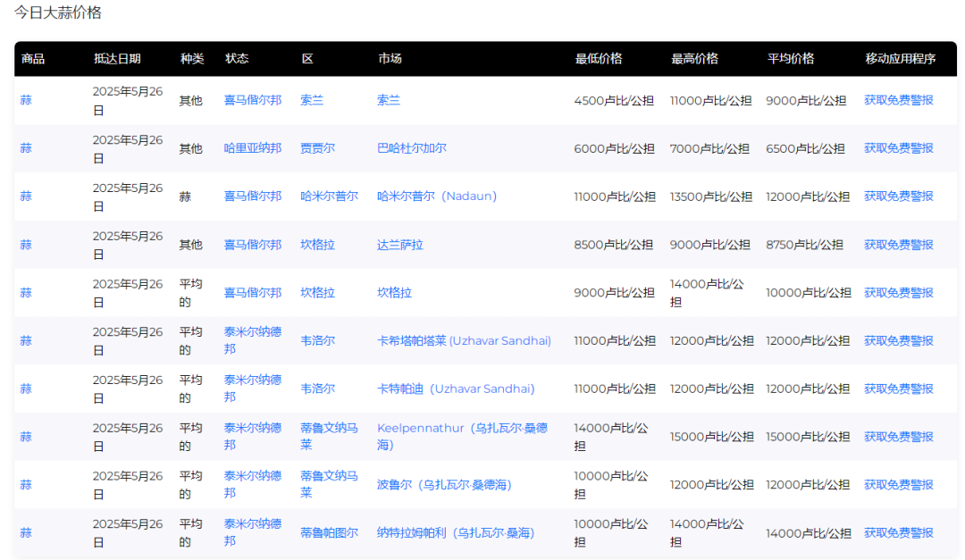965x560 pixels.
Task: Select the 8750卢比/公担 average price cell
Action: point(804,245)
